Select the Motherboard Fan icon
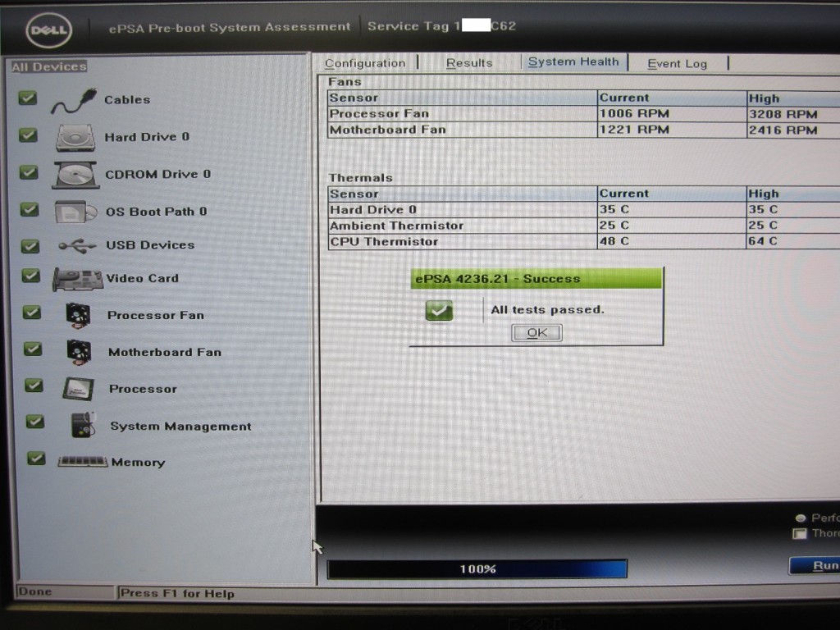840x630 pixels. 80,352
